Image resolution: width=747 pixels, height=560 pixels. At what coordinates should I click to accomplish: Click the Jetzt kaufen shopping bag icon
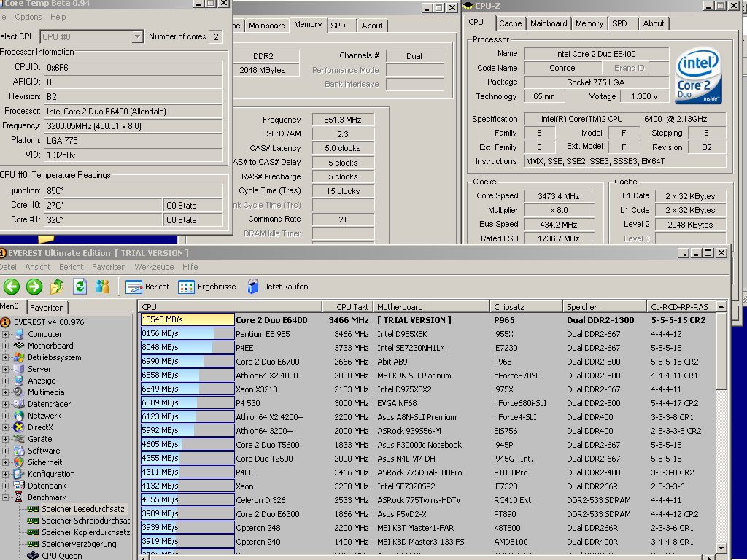(x=253, y=286)
